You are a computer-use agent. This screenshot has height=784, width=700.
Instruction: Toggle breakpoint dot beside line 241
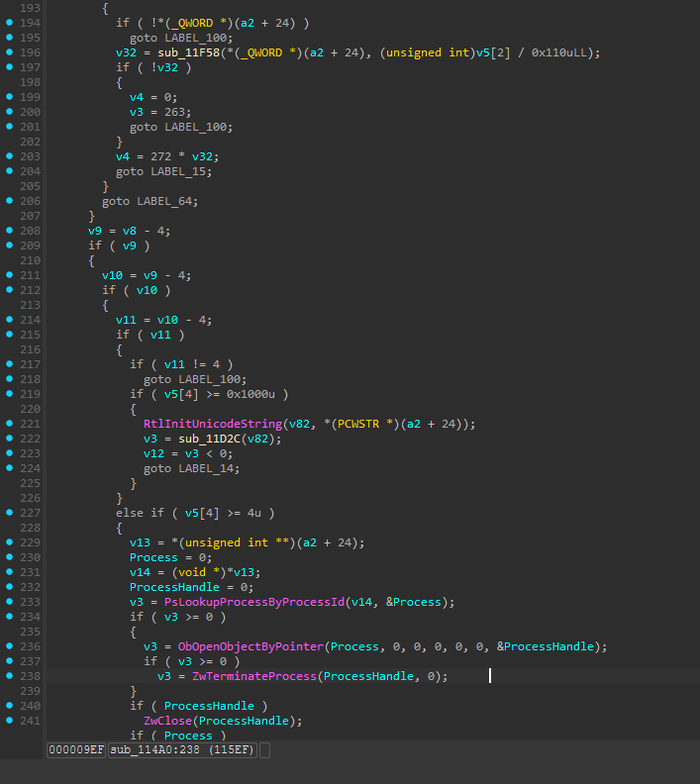[x=10, y=721]
